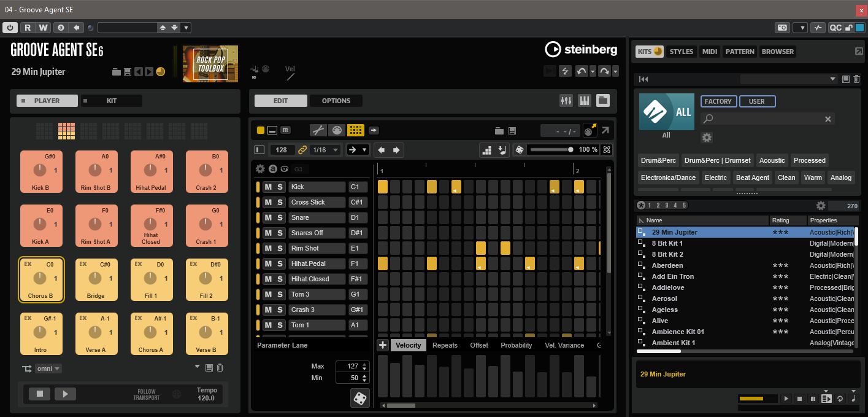Mute the Kick lane
This screenshot has width=868, height=417.
click(x=268, y=187)
